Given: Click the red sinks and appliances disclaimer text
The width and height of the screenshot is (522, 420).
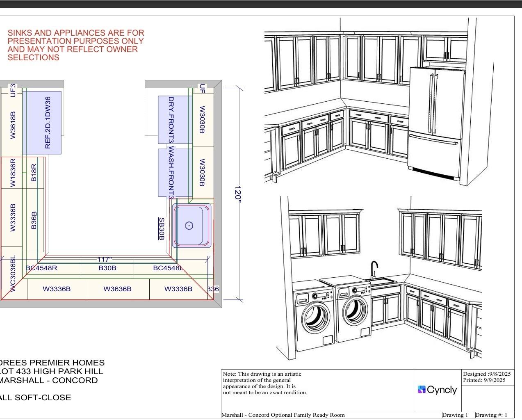Looking at the screenshot, I should click(x=76, y=45).
